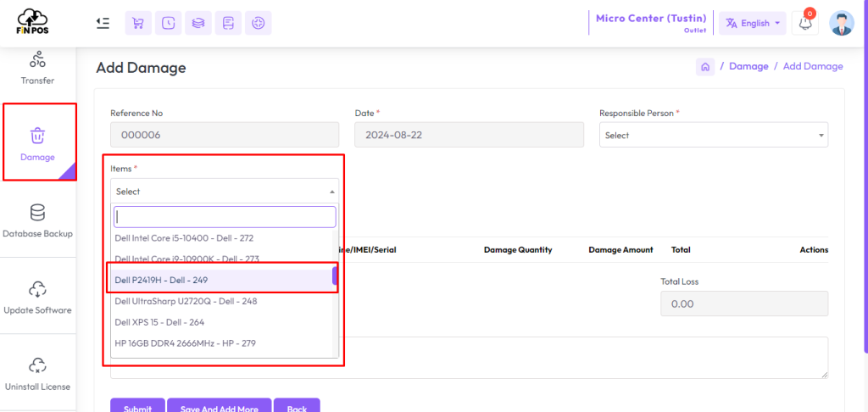The height and width of the screenshot is (412, 868).
Task: Submit the damage form
Action: coord(137,406)
